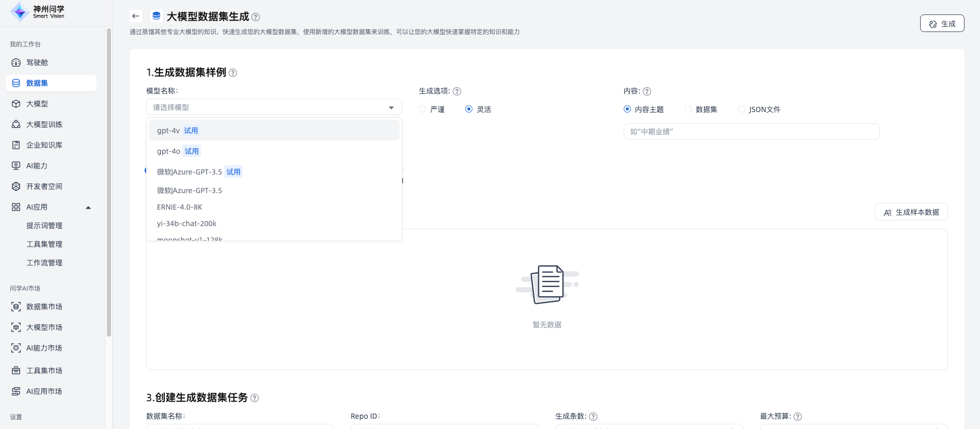Click the 开发者空间 sidebar icon
The height and width of the screenshot is (429, 980).
(16, 186)
